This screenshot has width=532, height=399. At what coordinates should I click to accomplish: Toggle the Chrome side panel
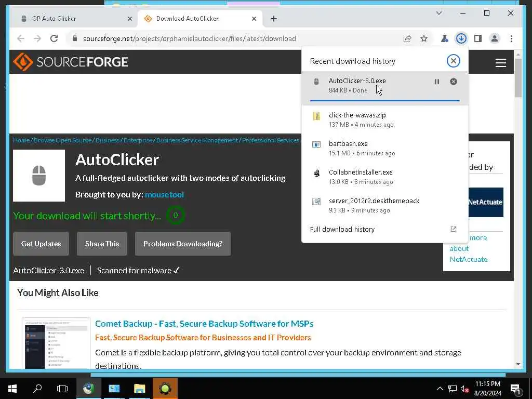tap(478, 38)
